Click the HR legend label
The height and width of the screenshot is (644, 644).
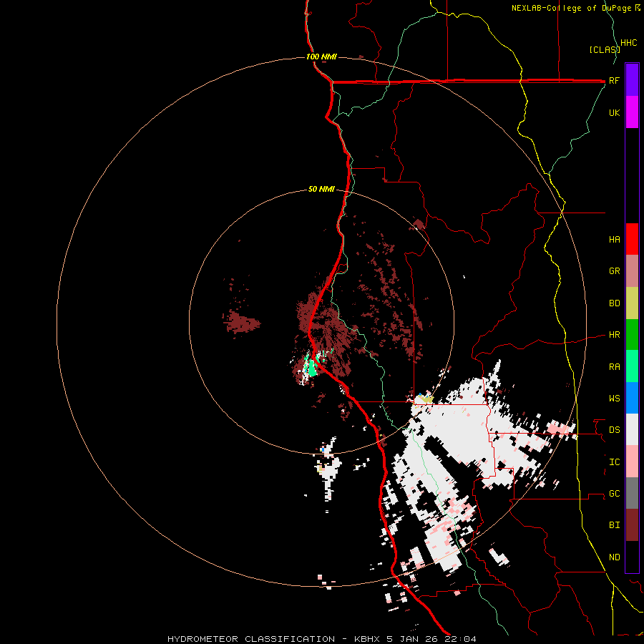pos(614,335)
